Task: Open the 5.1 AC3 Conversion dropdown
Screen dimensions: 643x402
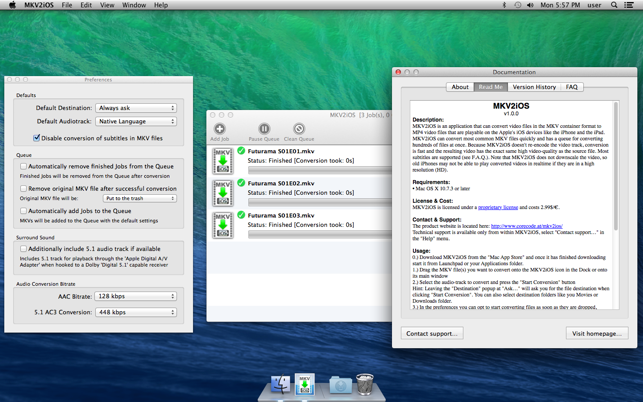Action: coord(136,312)
